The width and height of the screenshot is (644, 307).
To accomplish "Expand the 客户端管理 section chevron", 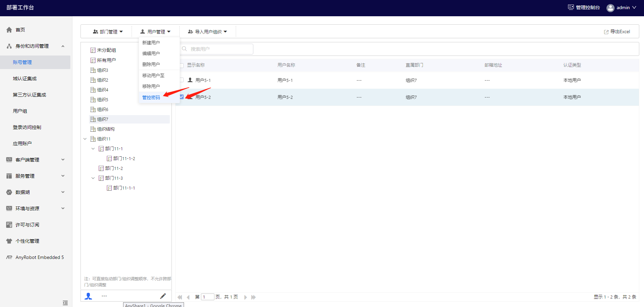I will click(63, 159).
